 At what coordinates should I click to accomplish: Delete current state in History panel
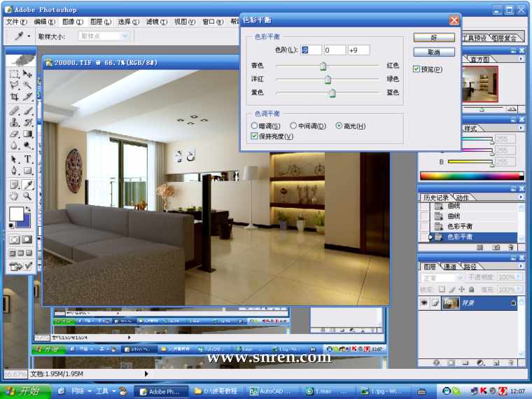[x=511, y=247]
